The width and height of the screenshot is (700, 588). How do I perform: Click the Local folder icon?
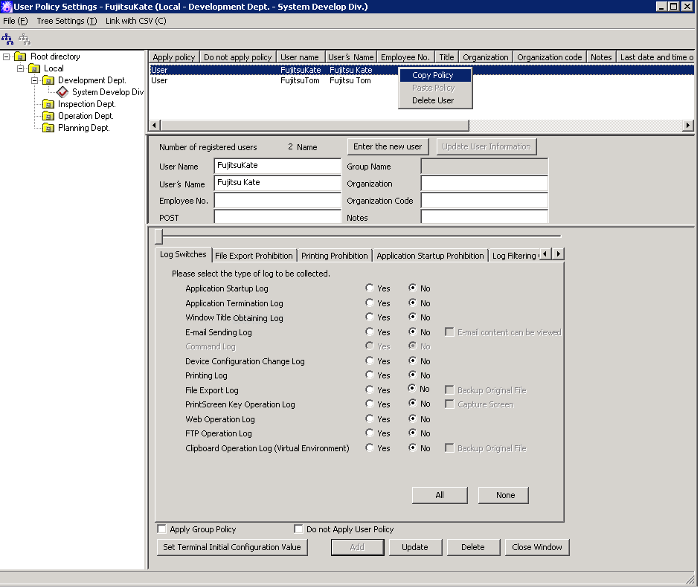(34, 68)
